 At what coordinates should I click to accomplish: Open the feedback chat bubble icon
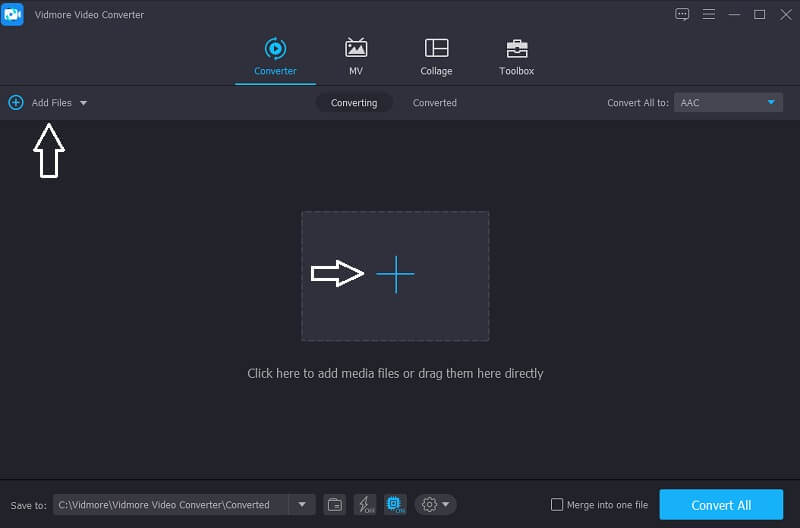682,14
